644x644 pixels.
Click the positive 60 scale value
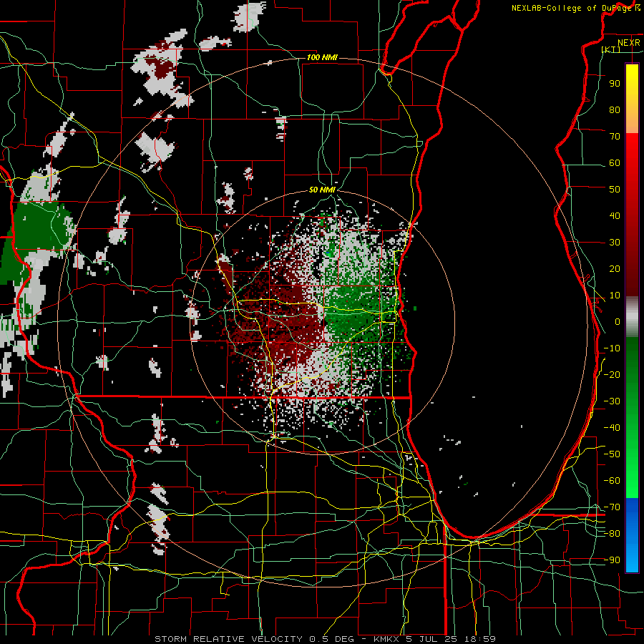pyautogui.click(x=615, y=162)
